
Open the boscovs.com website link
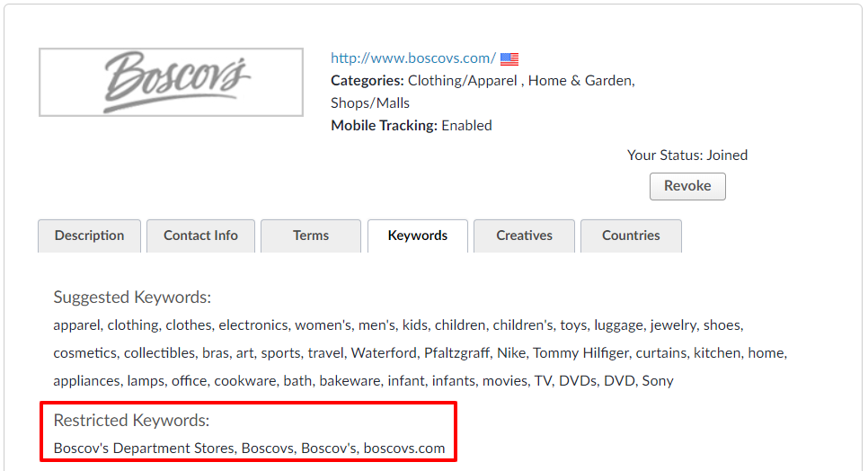(413, 58)
